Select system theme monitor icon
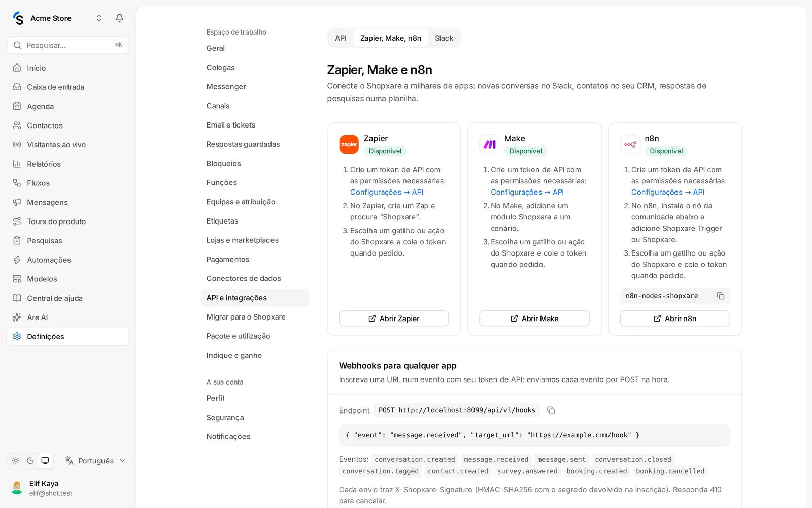 pyautogui.click(x=45, y=461)
